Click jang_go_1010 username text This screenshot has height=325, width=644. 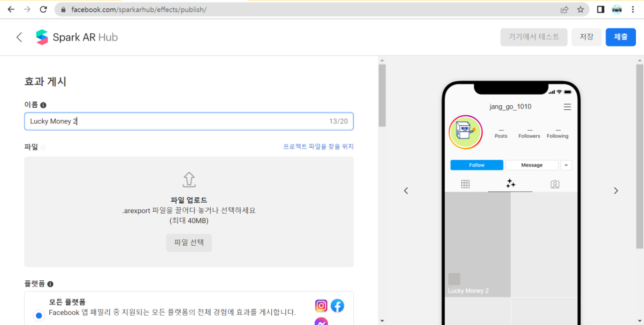tap(510, 107)
